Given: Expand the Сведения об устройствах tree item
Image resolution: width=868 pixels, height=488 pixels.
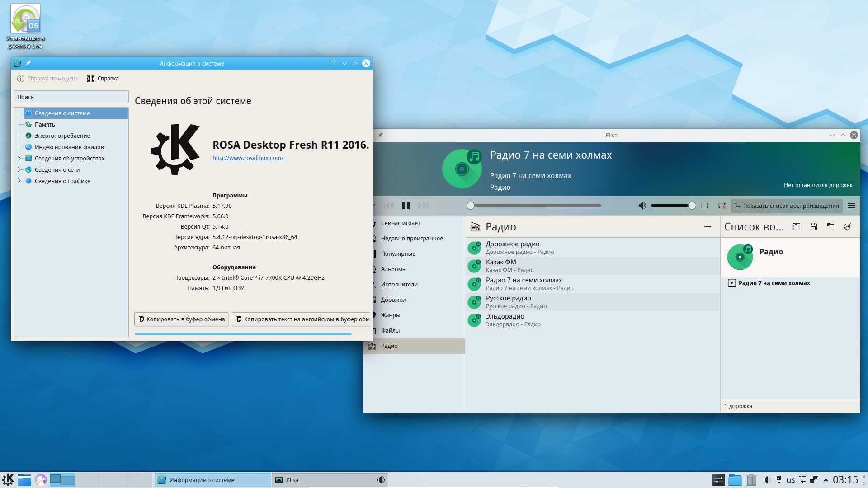Looking at the screenshot, I should (19, 158).
